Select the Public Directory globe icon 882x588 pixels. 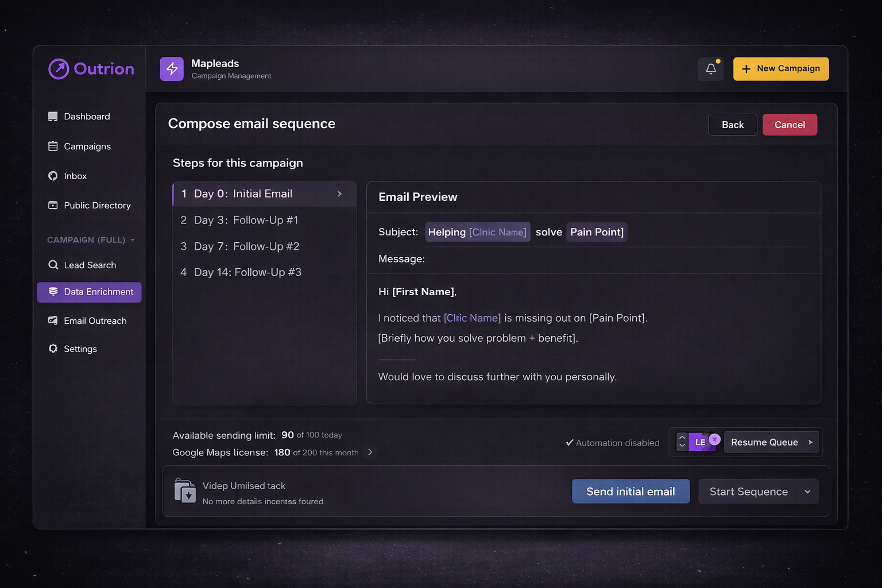[x=53, y=205]
